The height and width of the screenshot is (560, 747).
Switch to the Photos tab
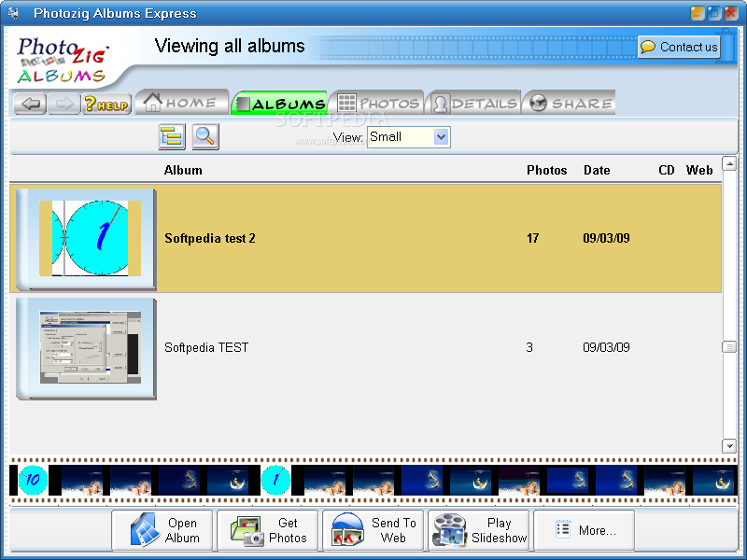(x=377, y=103)
